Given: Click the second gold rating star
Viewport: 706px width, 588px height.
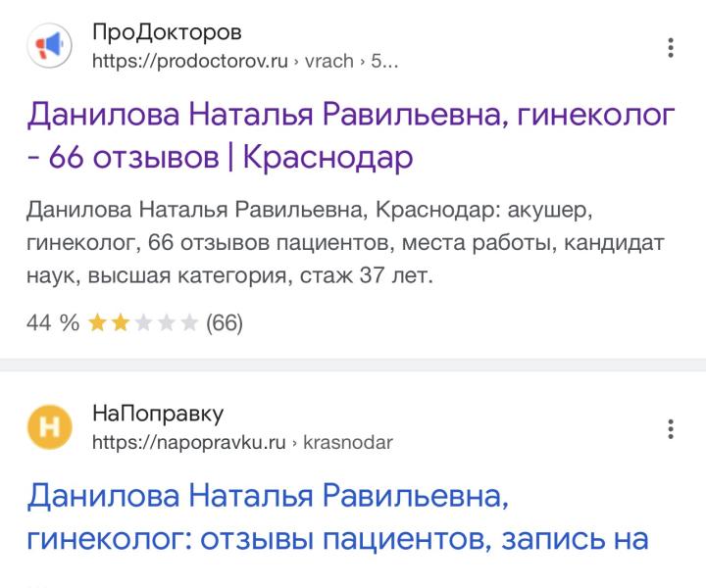Looking at the screenshot, I should (x=121, y=323).
